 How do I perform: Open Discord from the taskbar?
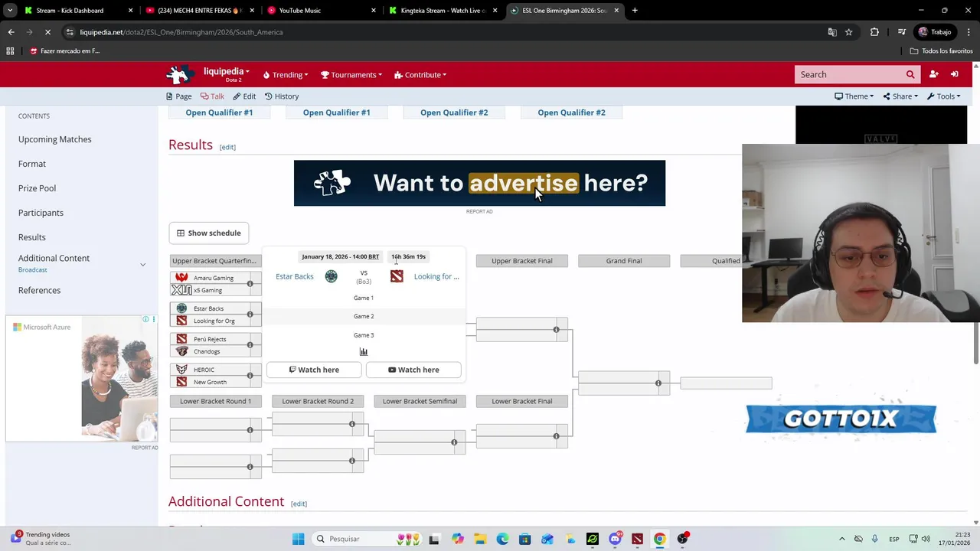click(x=615, y=539)
